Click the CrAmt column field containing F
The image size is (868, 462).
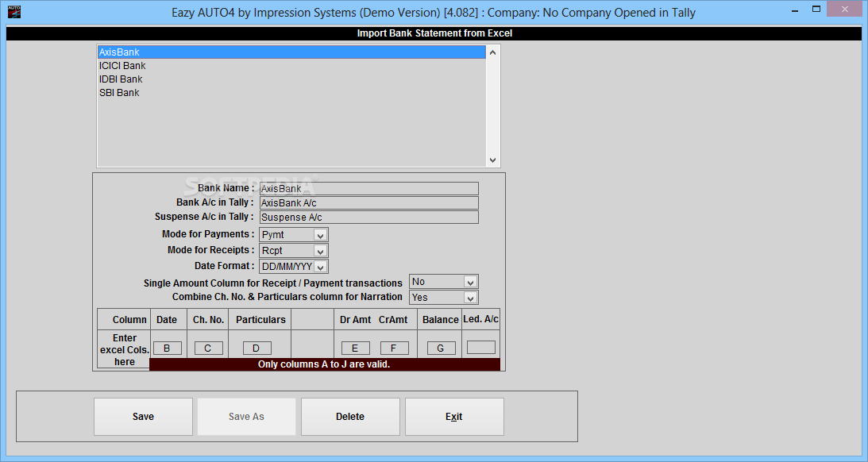click(394, 348)
